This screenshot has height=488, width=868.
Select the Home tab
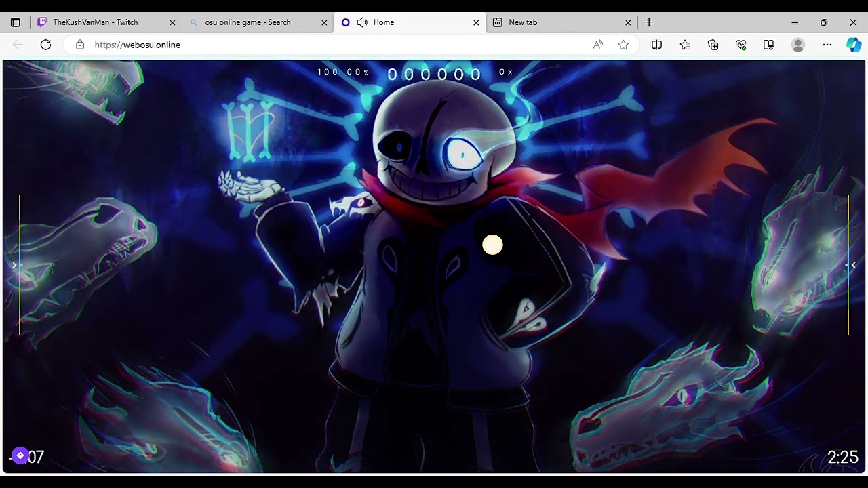[410, 22]
